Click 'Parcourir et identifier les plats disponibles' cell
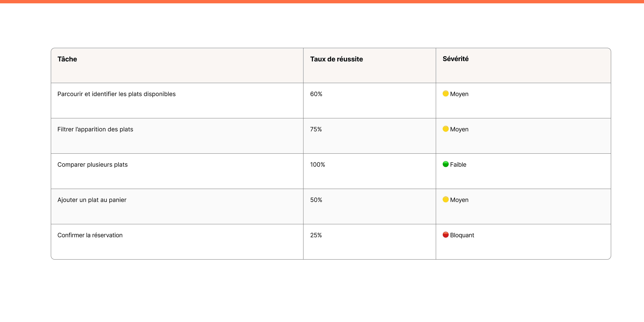Viewport: 644px width, 322px height. coord(177,100)
